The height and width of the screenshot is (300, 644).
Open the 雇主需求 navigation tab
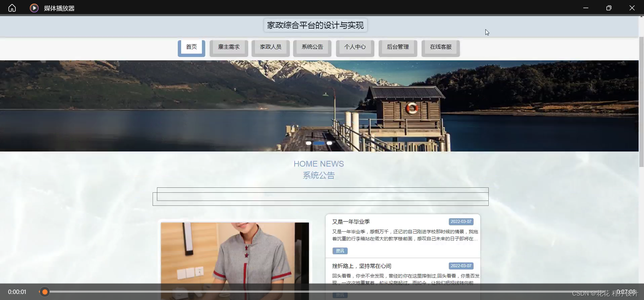tap(229, 48)
